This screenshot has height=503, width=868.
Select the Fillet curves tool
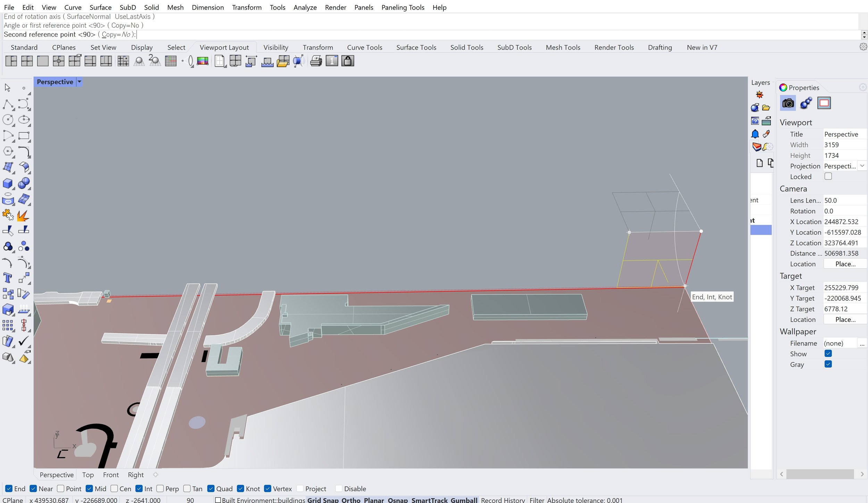pos(24,151)
